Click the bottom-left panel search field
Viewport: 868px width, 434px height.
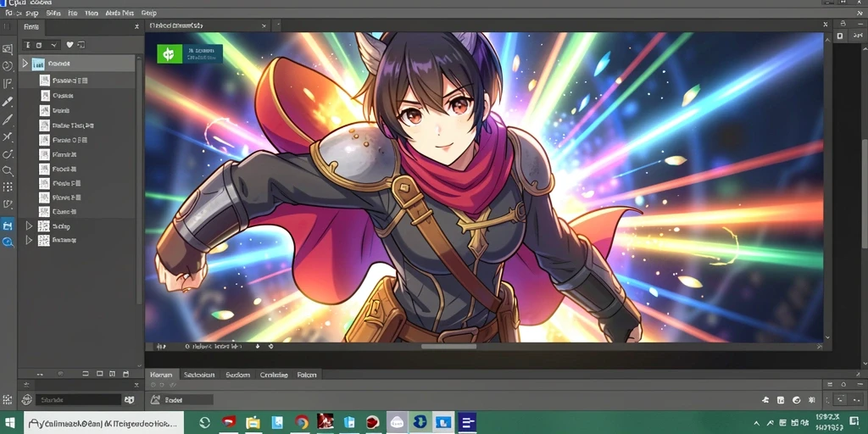click(79, 400)
